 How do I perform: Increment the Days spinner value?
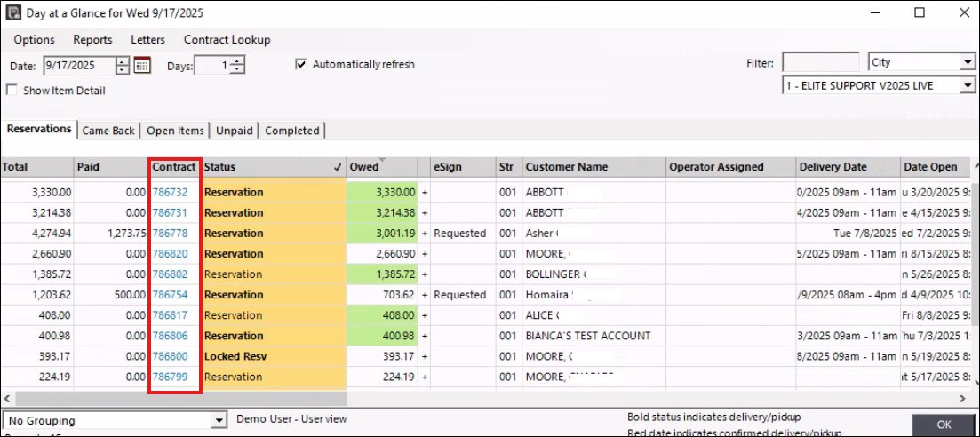[238, 60]
